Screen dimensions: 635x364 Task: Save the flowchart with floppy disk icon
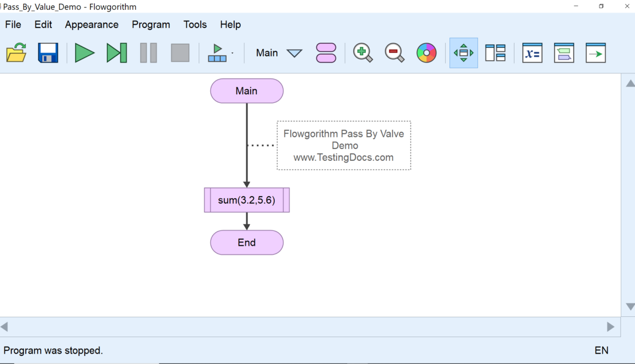(x=48, y=53)
